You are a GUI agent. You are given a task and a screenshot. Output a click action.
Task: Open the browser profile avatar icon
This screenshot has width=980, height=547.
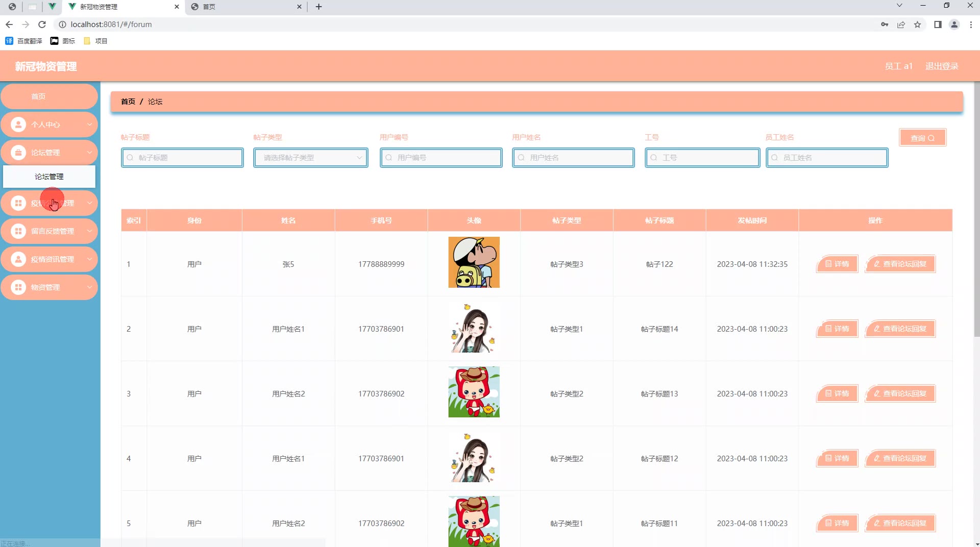(x=954, y=24)
